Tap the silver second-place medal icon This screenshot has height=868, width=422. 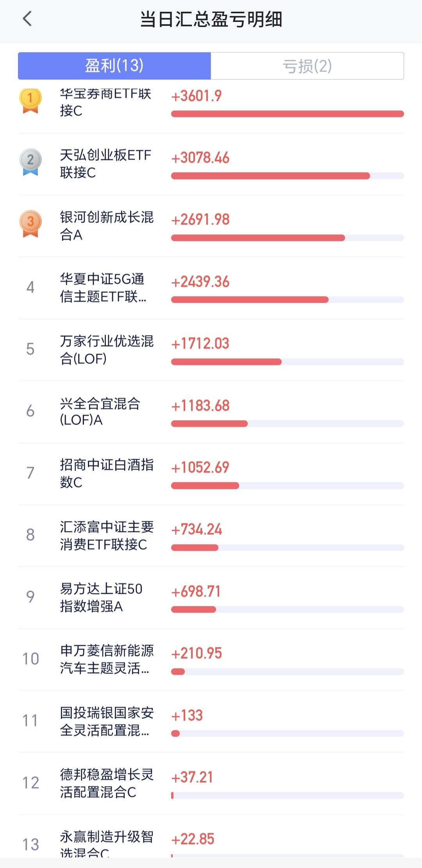(30, 162)
